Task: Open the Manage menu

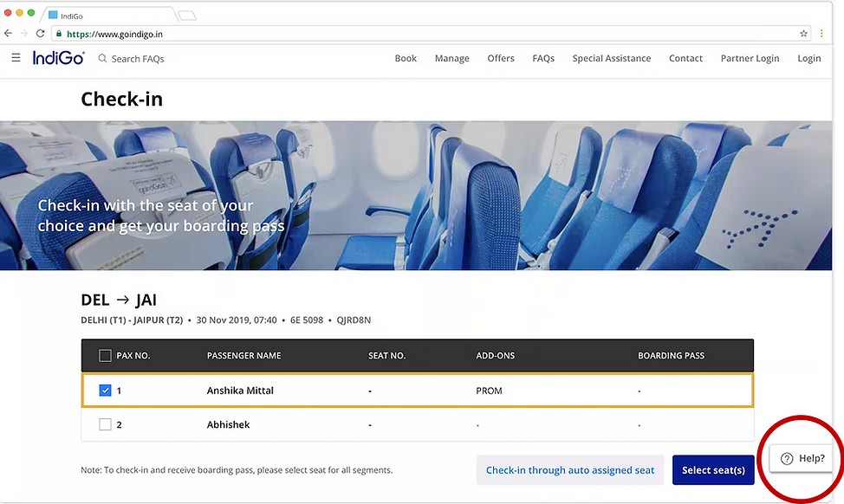Action: (x=452, y=58)
